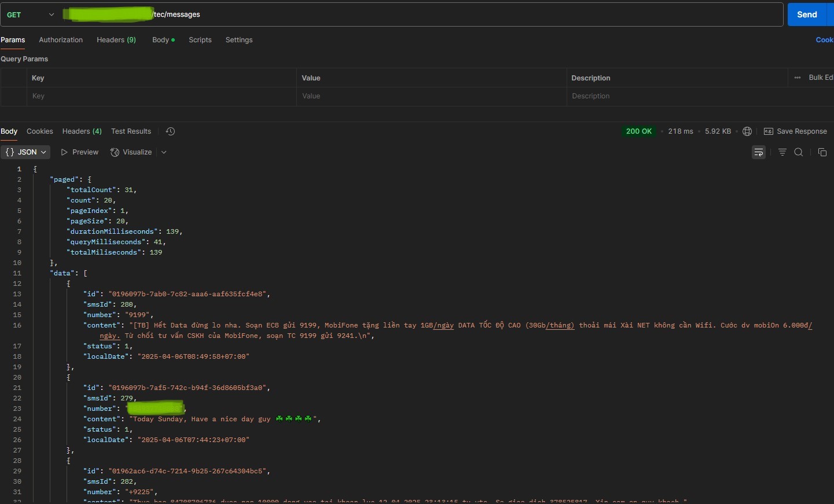Expand the JSON format dropdown
Screen dimensions: 834x504
(25, 152)
